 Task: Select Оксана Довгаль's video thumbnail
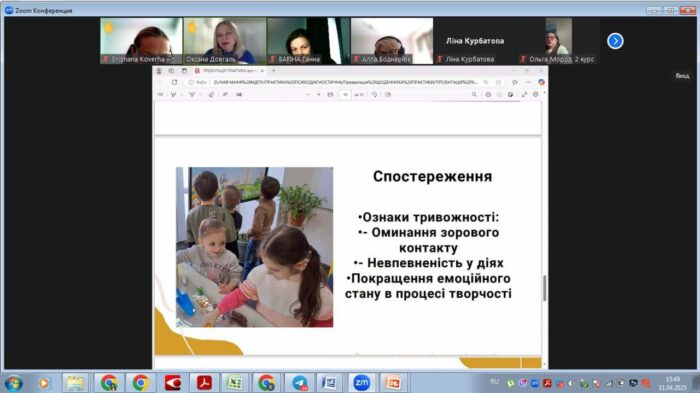coord(225,41)
